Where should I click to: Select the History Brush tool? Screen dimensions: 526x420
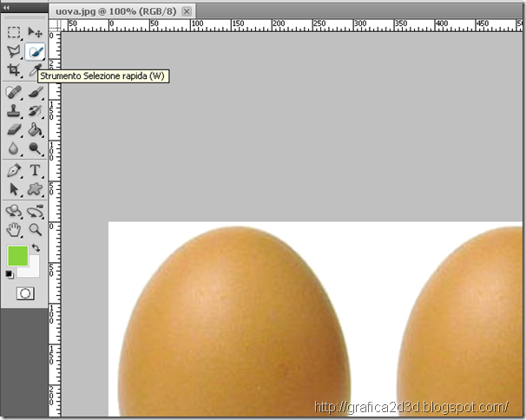click(x=35, y=111)
